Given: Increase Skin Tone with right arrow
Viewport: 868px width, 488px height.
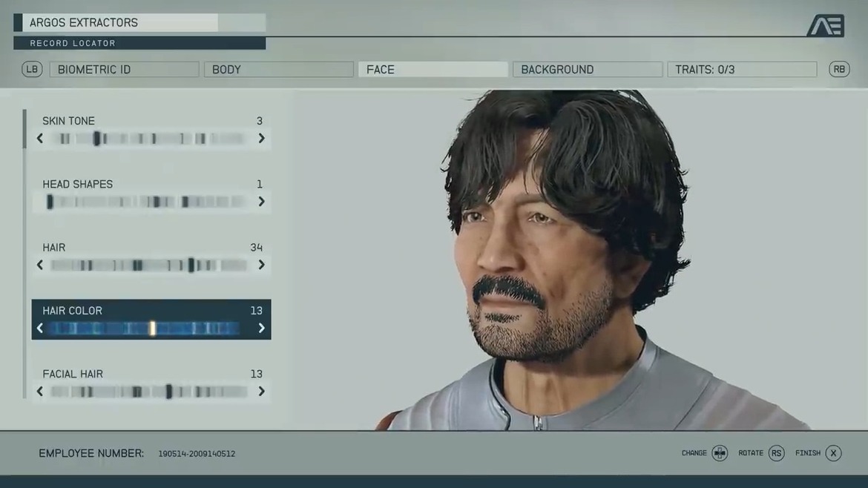Looking at the screenshot, I should pos(261,139).
